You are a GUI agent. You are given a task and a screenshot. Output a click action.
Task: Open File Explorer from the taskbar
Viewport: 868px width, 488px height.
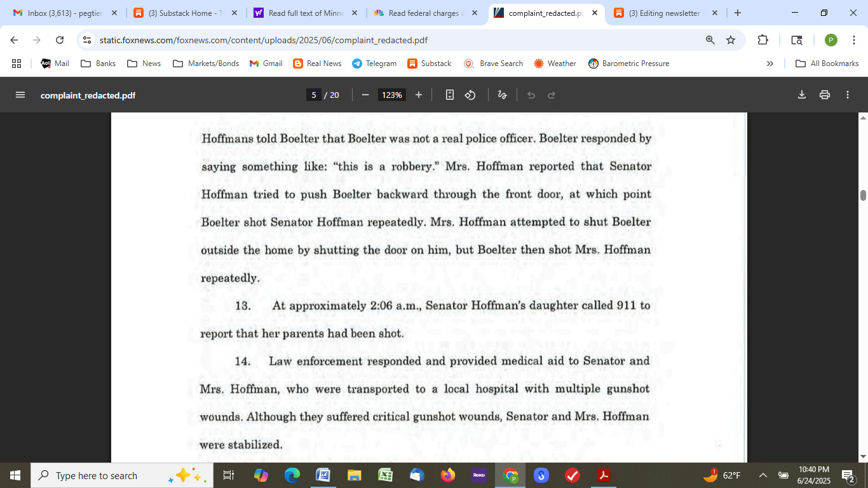click(355, 475)
